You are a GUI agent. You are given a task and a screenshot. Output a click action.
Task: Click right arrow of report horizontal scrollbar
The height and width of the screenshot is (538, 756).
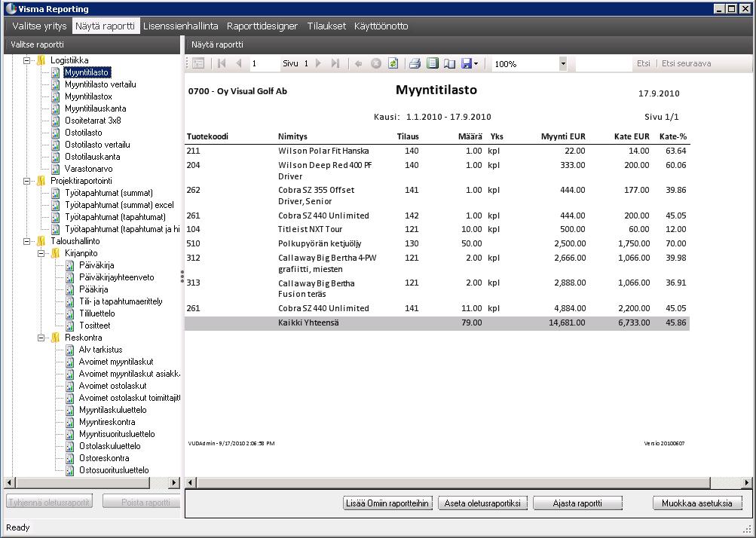point(747,482)
